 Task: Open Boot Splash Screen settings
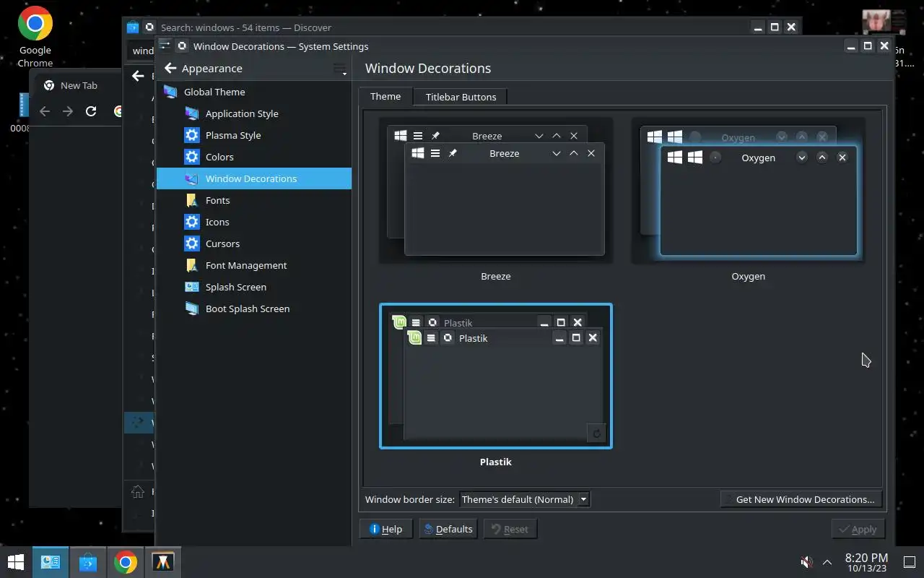click(253, 309)
